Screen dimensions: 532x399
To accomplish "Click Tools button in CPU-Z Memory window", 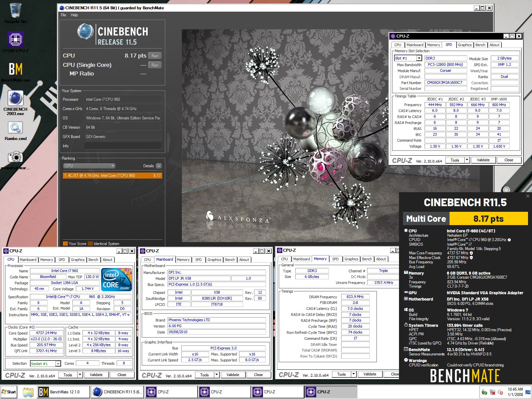I will tap(341, 374).
